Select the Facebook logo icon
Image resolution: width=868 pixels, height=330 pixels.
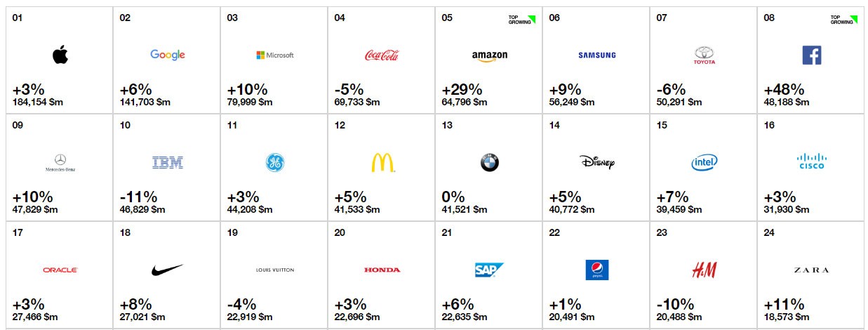click(x=811, y=55)
